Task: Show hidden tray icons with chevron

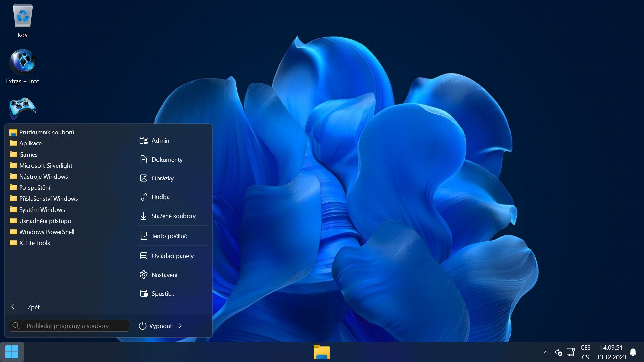Action: click(546, 352)
